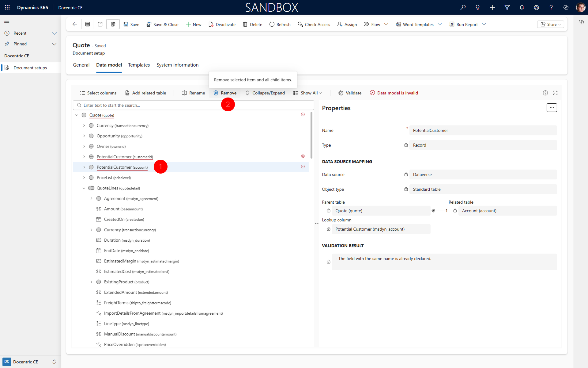Click the plus quick create icon
This screenshot has width=588, height=368.
[x=492, y=7]
